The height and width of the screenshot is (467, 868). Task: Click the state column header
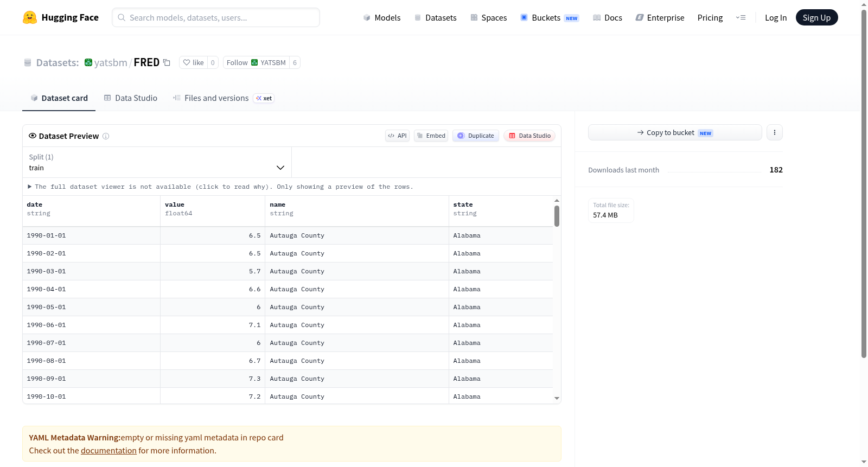[x=501, y=211]
